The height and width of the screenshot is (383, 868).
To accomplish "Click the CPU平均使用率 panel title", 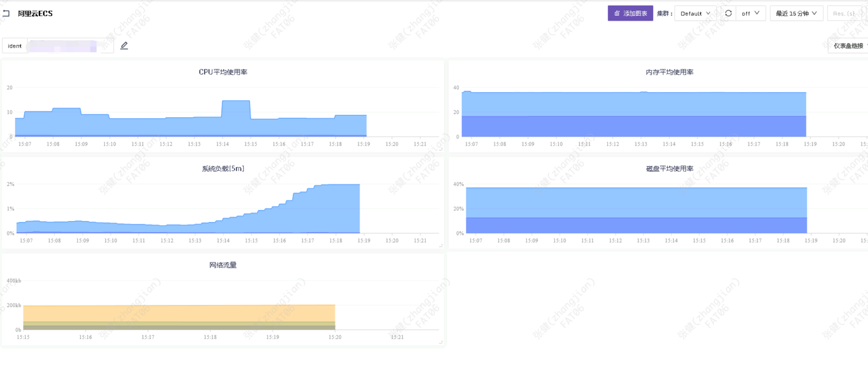I will pyautogui.click(x=223, y=72).
